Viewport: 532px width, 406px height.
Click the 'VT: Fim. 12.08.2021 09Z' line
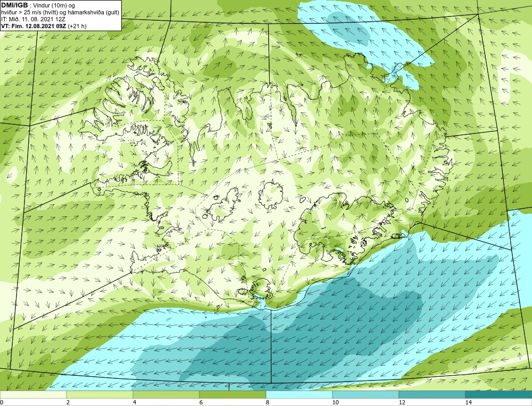[34, 26]
